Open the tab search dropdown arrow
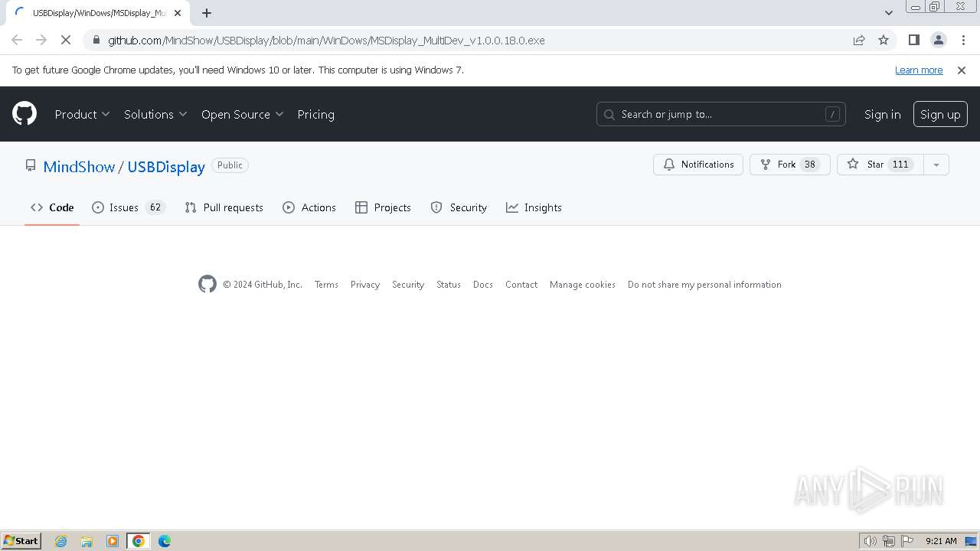Screen dimensions: 980x551 889,13
